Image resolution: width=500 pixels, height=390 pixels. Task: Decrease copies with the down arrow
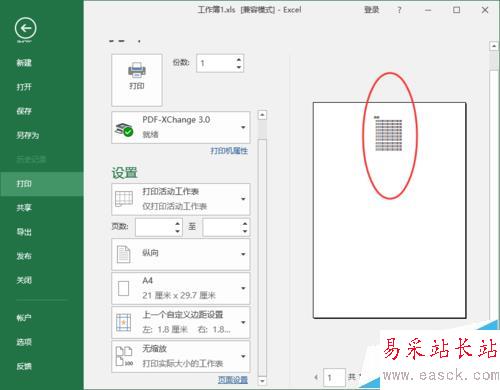(239, 67)
